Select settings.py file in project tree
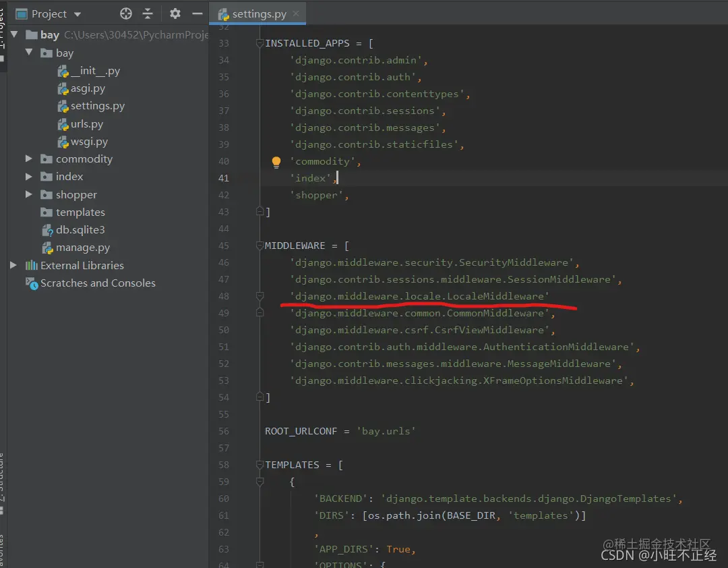The width and height of the screenshot is (728, 568). pos(98,106)
